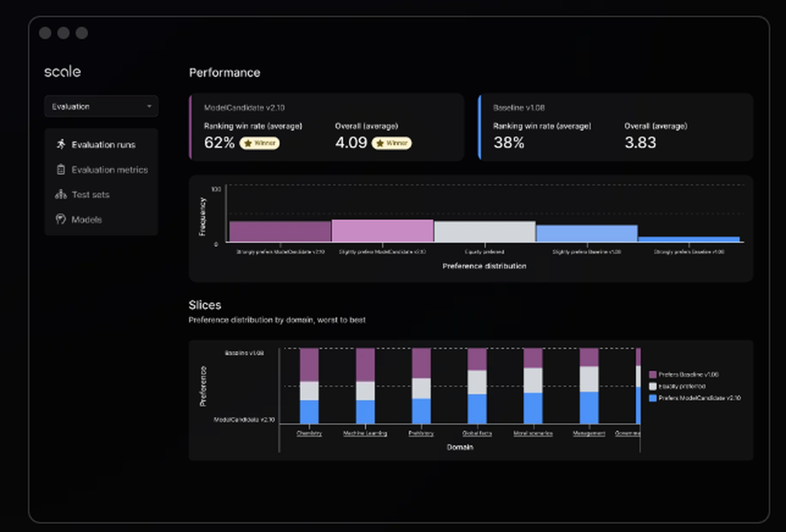Image resolution: width=786 pixels, height=532 pixels.
Task: Click the blue Prefers ModelCandidate legend swatch
Action: pyautogui.click(x=652, y=398)
